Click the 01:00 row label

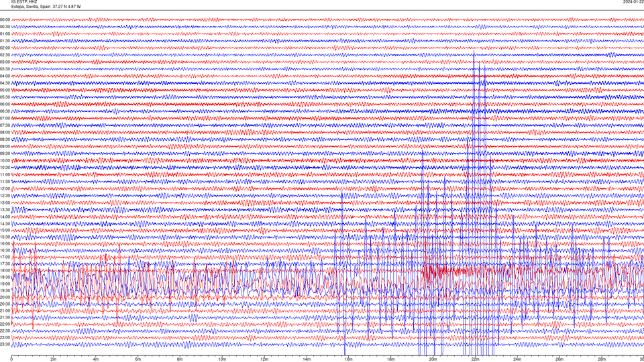(5, 34)
